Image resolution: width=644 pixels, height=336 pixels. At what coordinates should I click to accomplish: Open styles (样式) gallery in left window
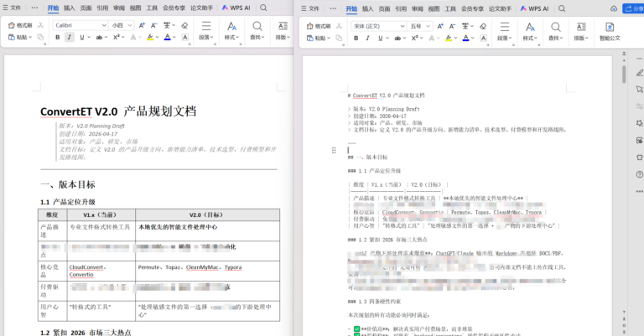pyautogui.click(x=232, y=30)
